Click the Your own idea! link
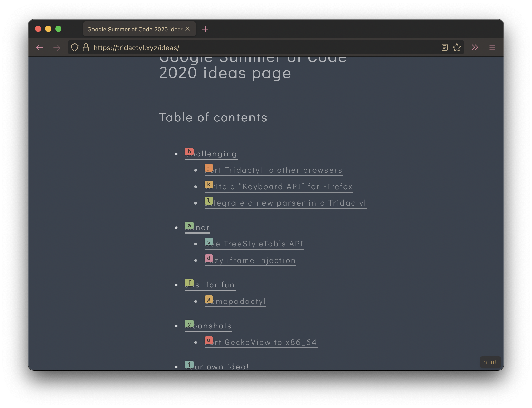The image size is (532, 408). 218,366
